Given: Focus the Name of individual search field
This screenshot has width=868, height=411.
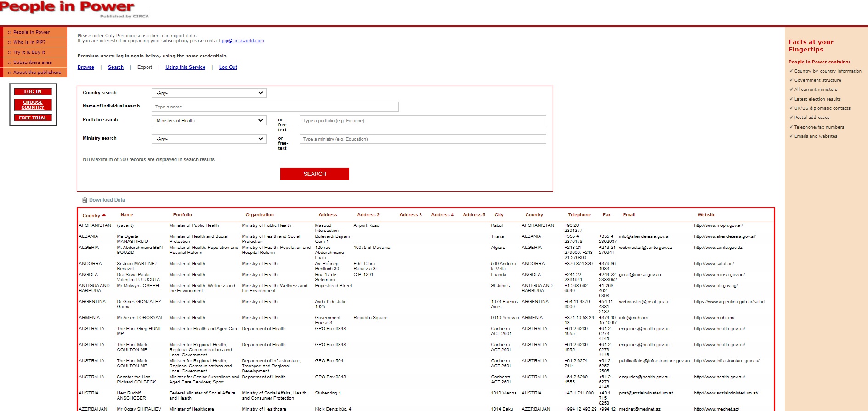Looking at the screenshot, I should pyautogui.click(x=275, y=107).
